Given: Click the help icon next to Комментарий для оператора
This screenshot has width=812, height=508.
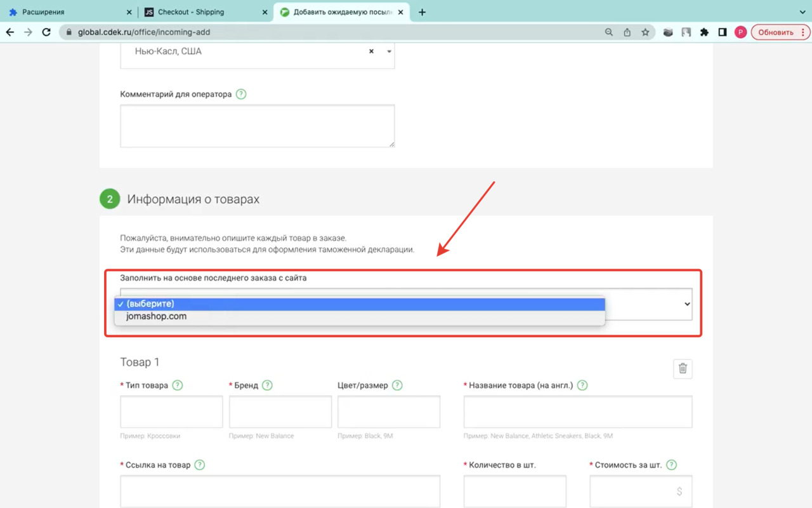Looking at the screenshot, I should (241, 94).
